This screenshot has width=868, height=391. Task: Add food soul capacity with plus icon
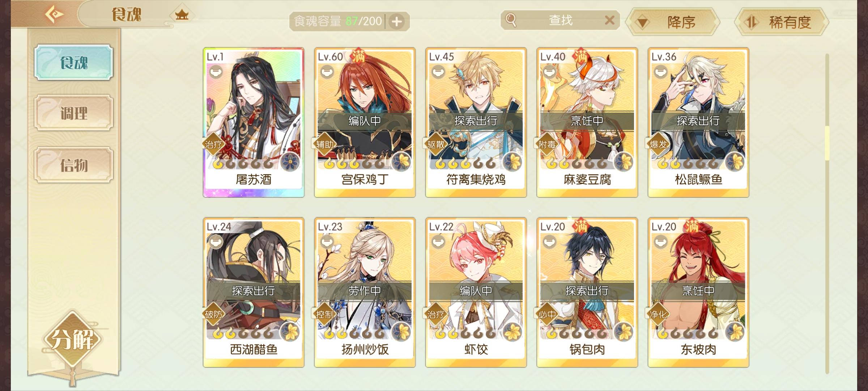pos(397,22)
